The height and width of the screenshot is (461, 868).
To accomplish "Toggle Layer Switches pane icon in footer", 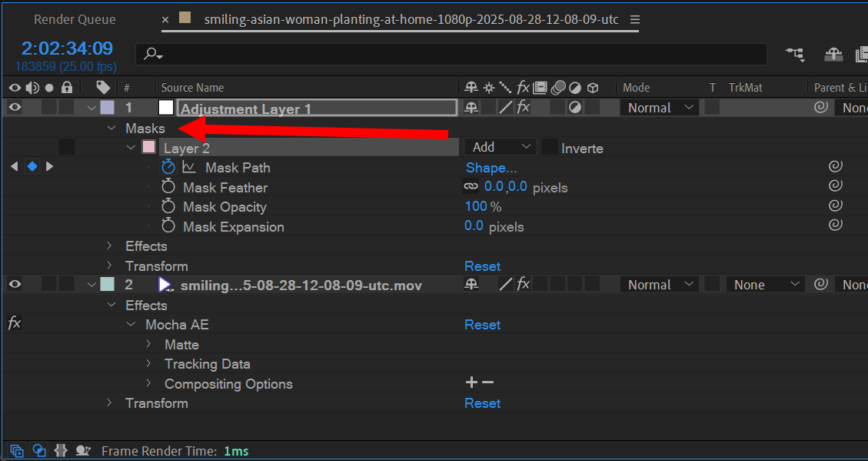I will [x=17, y=451].
